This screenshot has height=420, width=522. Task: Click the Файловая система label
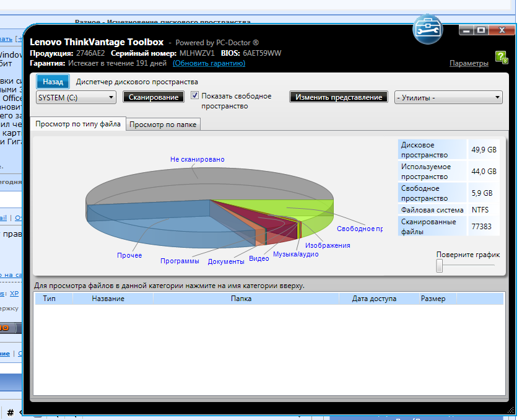[432, 210]
